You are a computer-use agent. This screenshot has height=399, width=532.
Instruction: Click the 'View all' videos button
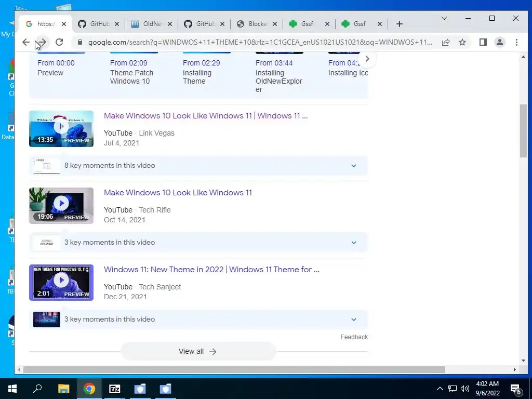pos(198,352)
